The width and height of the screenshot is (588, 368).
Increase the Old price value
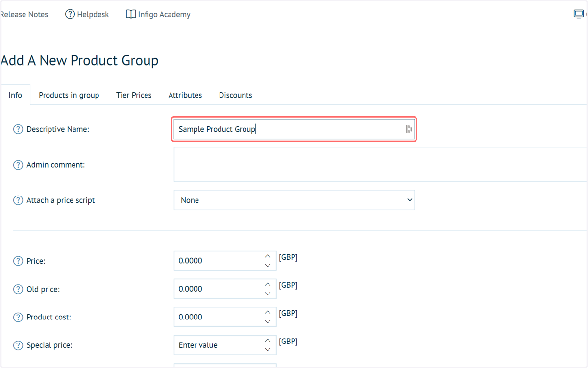pyautogui.click(x=268, y=284)
